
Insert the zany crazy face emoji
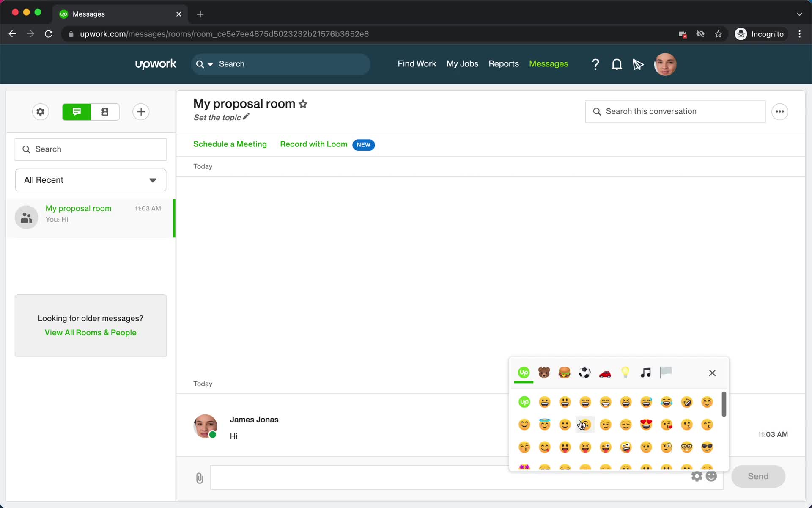click(x=626, y=447)
